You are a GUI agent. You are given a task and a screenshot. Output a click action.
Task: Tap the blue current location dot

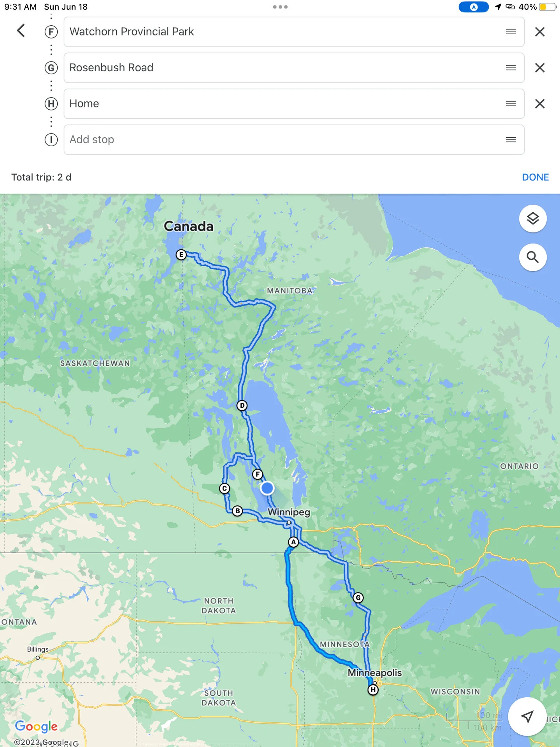click(x=267, y=488)
